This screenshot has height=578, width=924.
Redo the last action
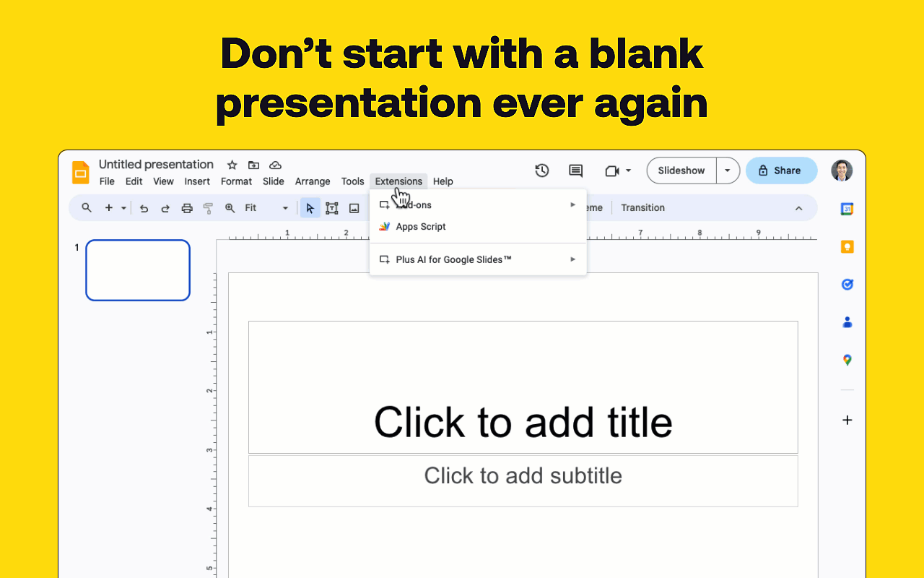click(x=165, y=208)
